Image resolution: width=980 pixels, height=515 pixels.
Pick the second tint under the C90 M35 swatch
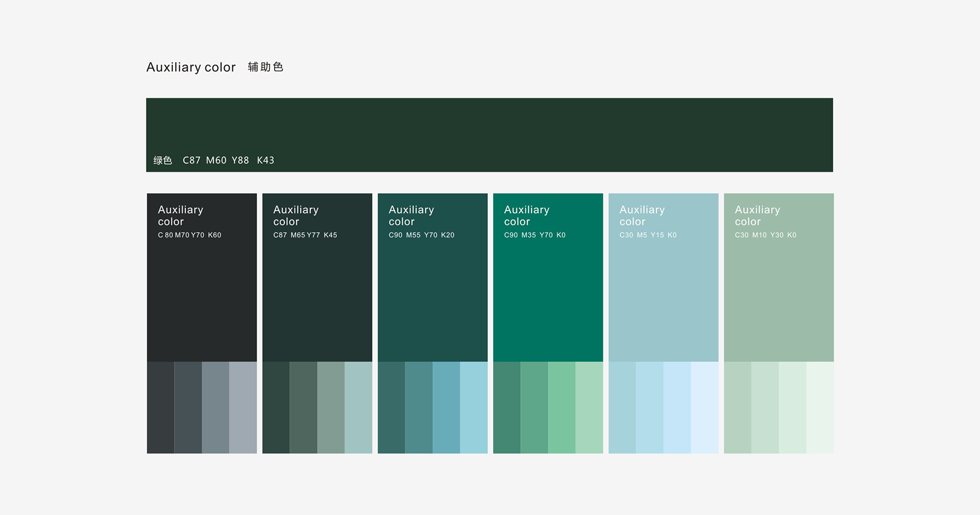pos(534,408)
